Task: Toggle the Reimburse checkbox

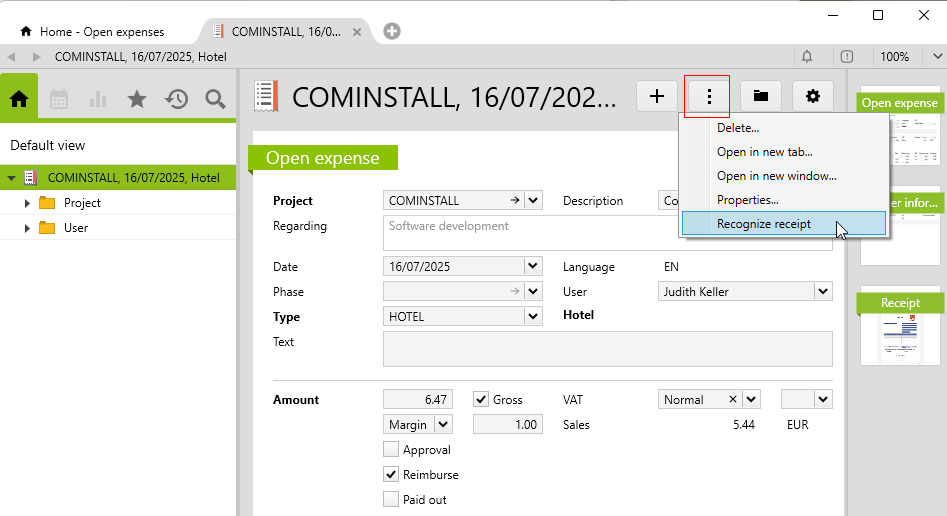Action: coord(391,475)
